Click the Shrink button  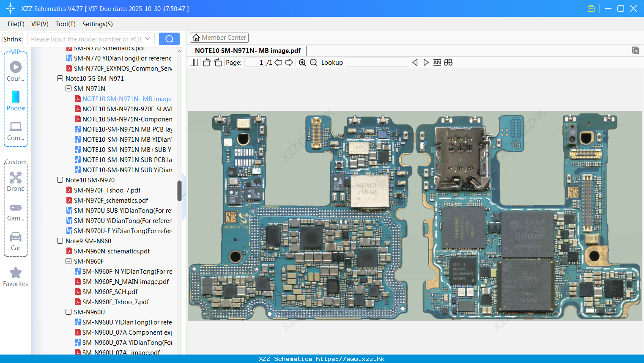tap(13, 39)
